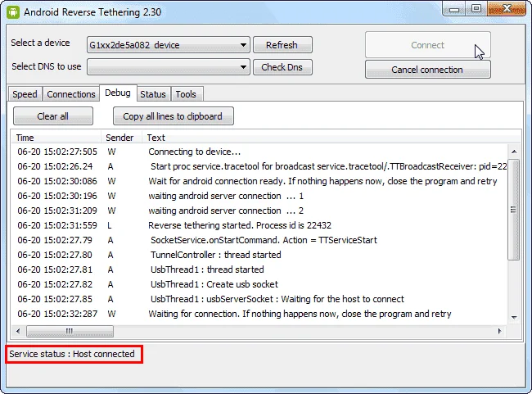Select 'TunnelController : thread started' row

tap(259, 255)
